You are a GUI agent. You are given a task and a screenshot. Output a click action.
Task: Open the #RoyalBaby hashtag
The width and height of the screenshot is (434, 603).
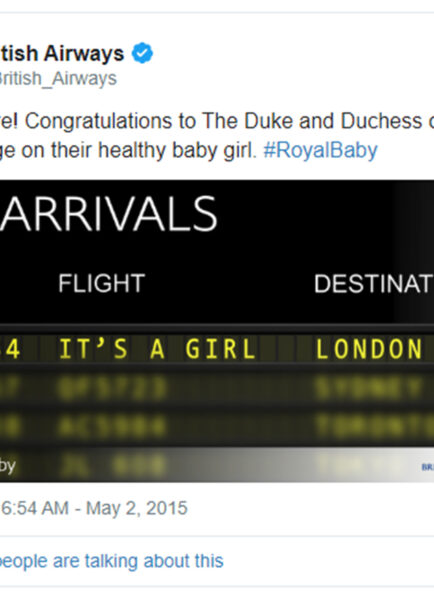[321, 150]
